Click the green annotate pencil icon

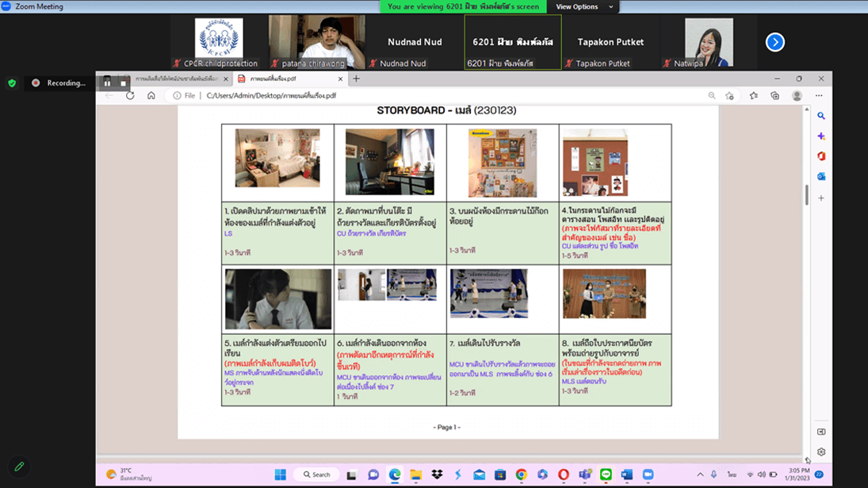click(x=19, y=467)
